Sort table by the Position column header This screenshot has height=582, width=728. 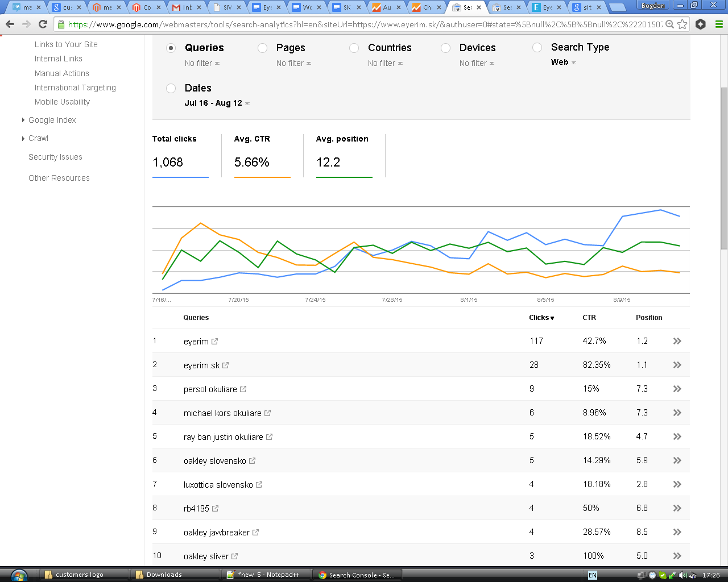point(649,318)
